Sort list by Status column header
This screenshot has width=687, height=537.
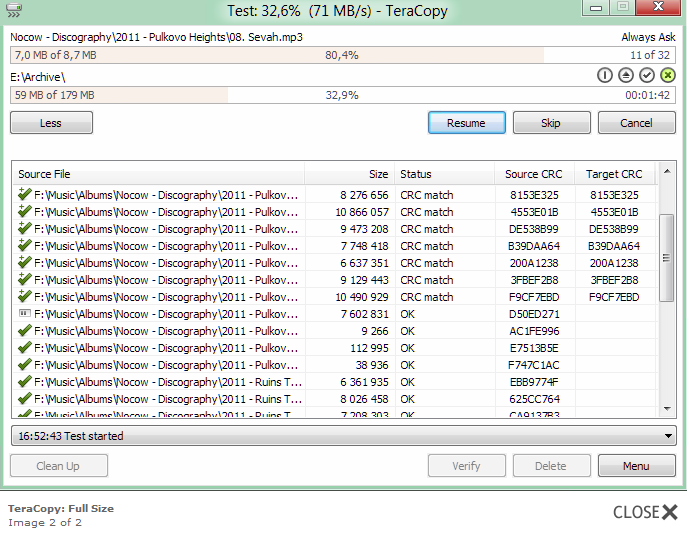pyautogui.click(x=444, y=174)
